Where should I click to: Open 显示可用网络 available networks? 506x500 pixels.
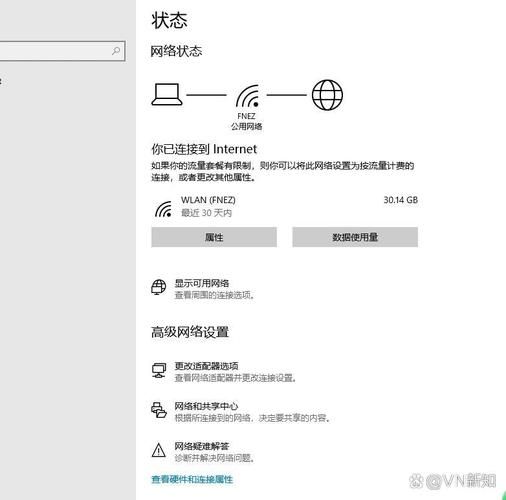click(x=202, y=283)
